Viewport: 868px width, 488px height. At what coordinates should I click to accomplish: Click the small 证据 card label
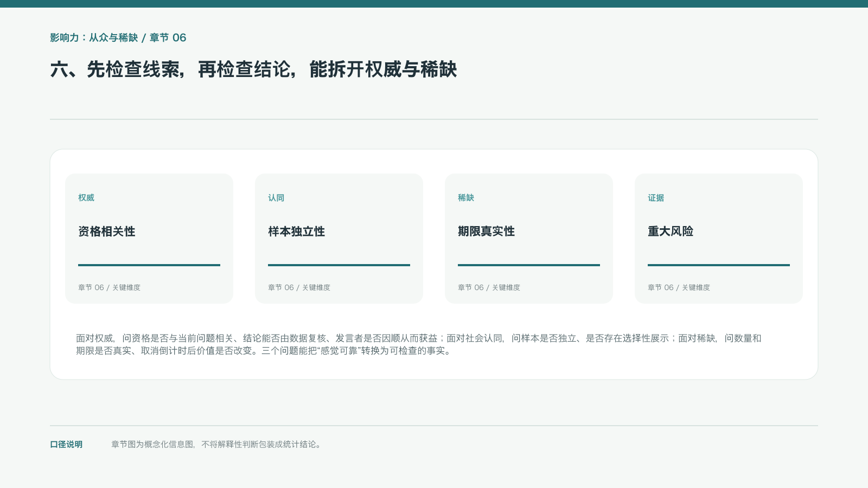tap(656, 198)
